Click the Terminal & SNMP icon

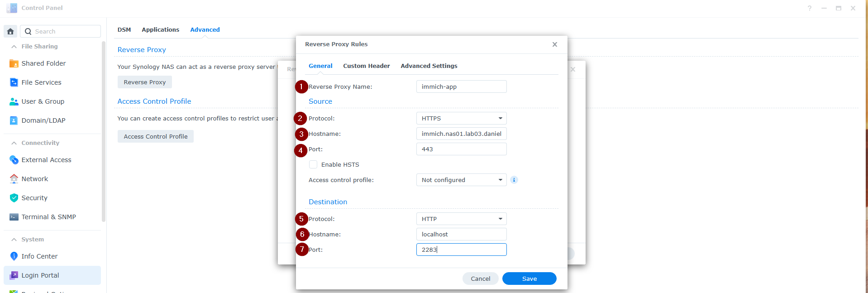click(x=14, y=217)
